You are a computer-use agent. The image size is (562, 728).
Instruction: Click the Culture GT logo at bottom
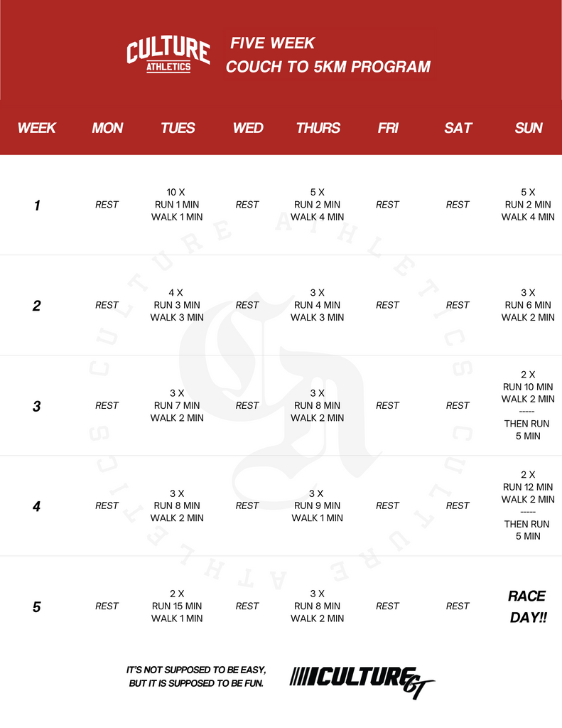tap(362, 682)
